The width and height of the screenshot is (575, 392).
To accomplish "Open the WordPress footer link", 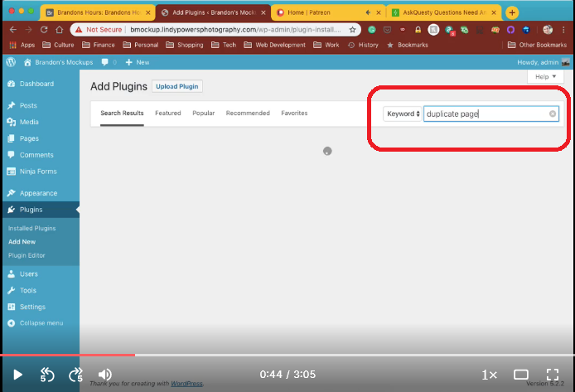I will click(186, 384).
